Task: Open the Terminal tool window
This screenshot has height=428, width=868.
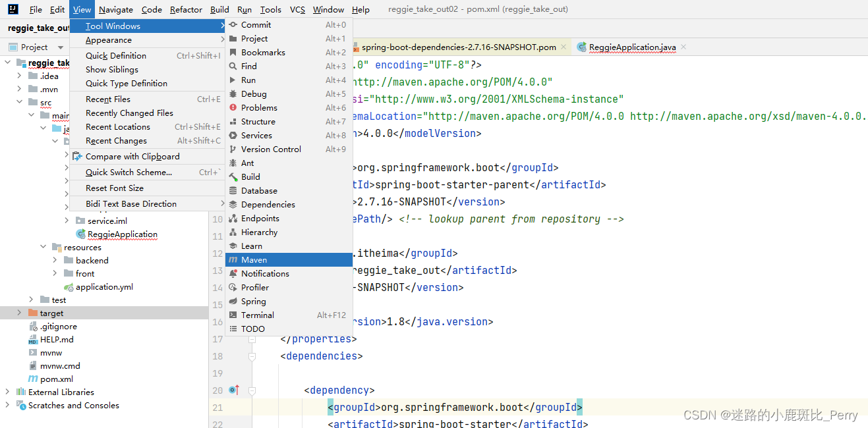Action: click(256, 315)
